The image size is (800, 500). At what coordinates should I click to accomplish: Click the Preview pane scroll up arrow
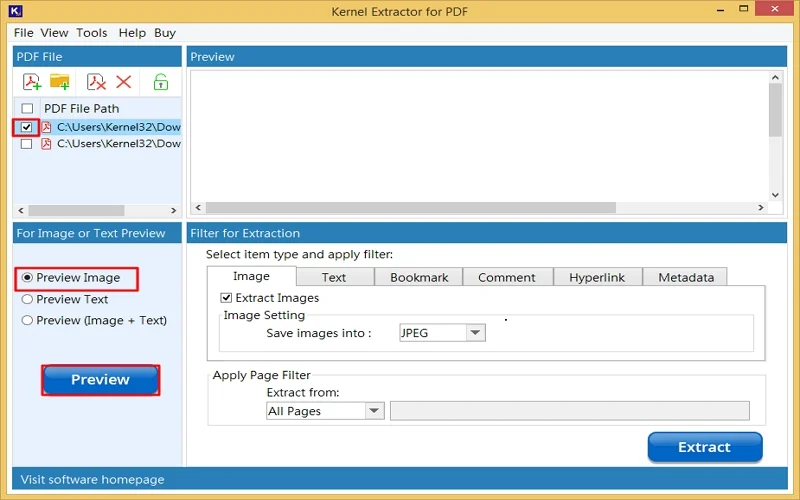point(776,78)
